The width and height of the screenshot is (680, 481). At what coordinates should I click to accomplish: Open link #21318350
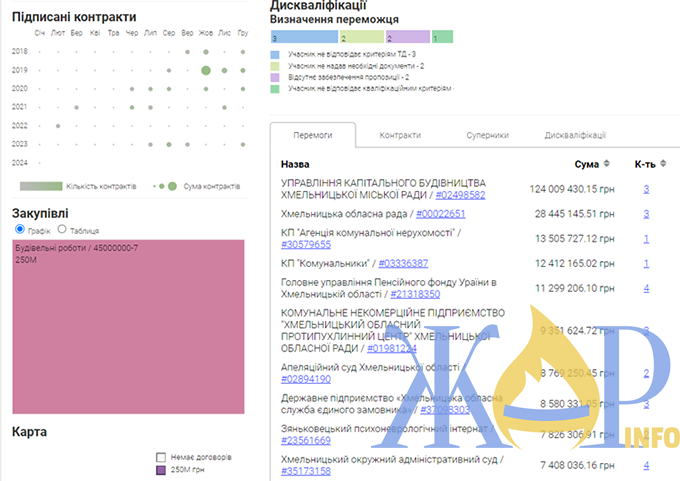(x=415, y=294)
